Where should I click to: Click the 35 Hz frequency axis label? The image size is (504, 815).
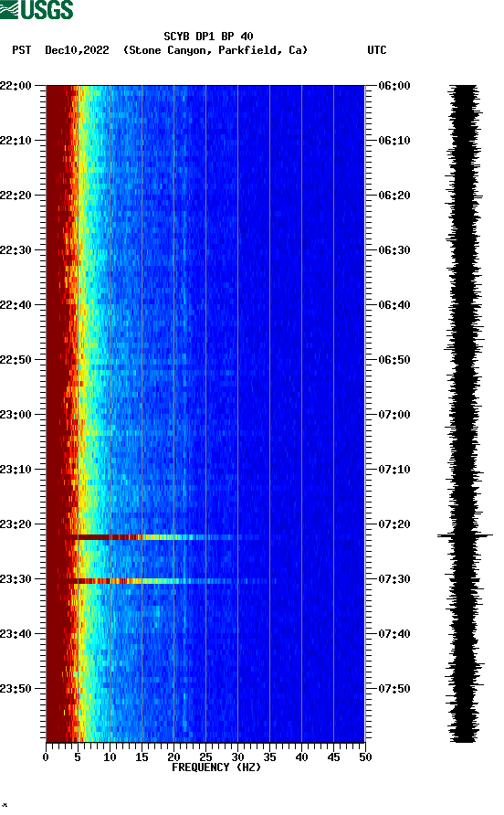coord(269,757)
